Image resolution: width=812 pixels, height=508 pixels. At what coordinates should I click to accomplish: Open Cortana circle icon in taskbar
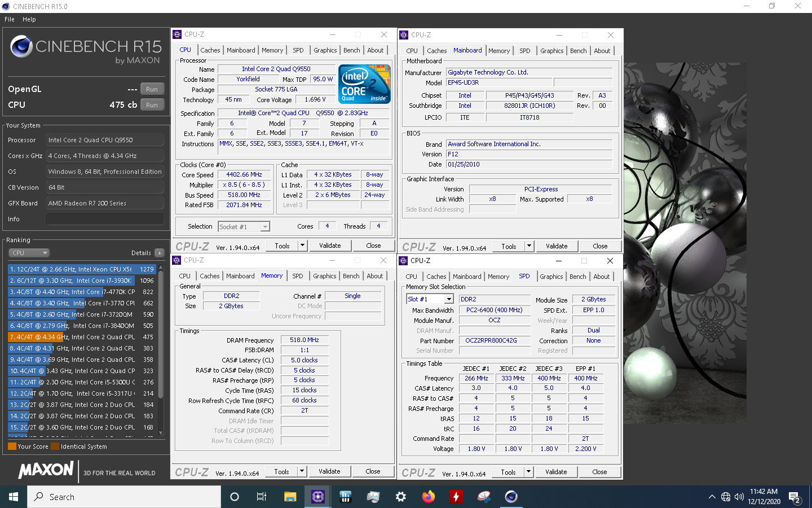235,497
